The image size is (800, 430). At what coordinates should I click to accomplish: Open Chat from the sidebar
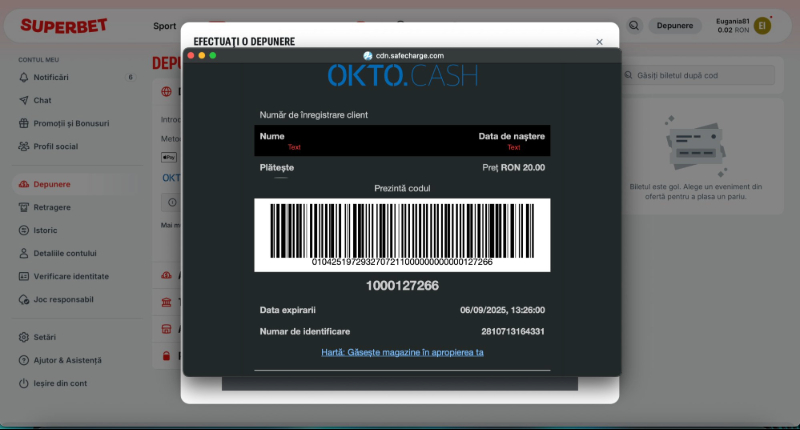[x=42, y=100]
